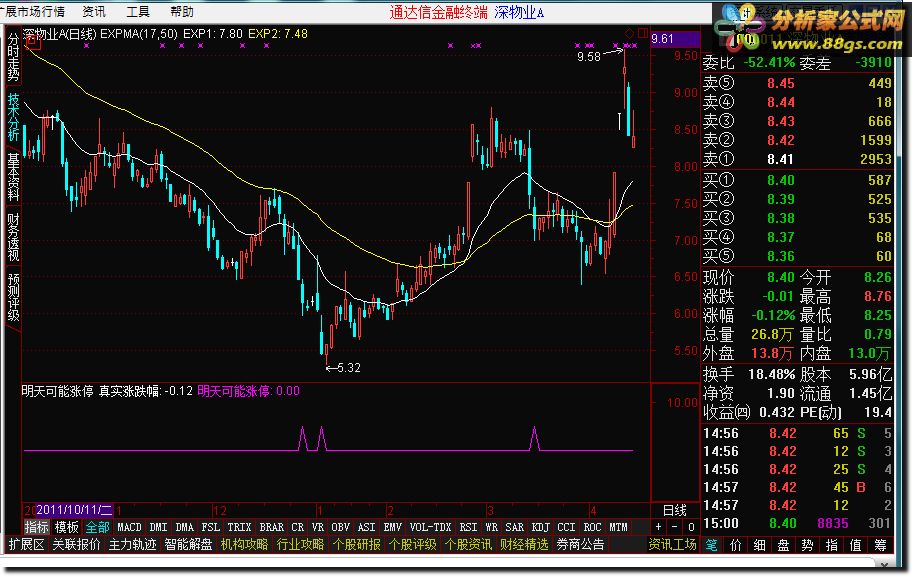The width and height of the screenshot is (914, 577).
Task: Apply the OBV indicator
Action: [340, 527]
